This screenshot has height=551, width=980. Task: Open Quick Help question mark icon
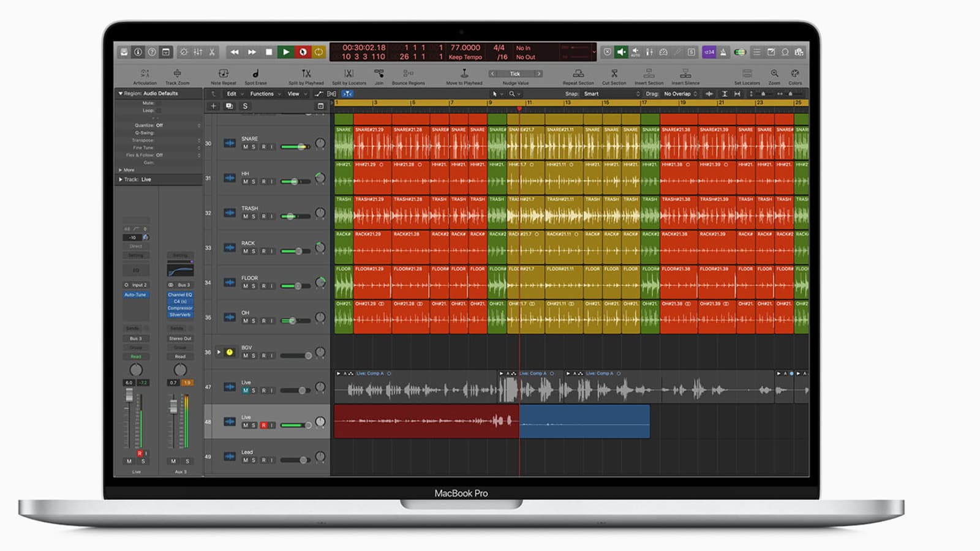pyautogui.click(x=152, y=52)
